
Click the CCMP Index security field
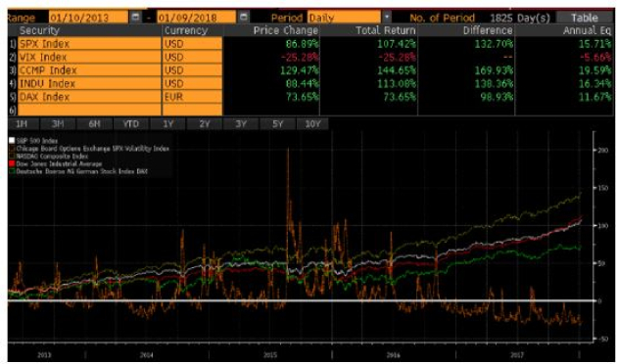click(x=89, y=70)
